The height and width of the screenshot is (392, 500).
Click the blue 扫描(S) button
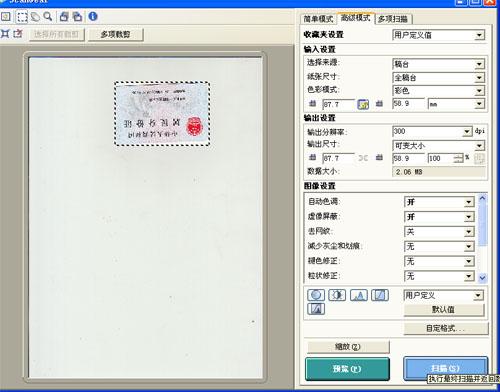445,368
